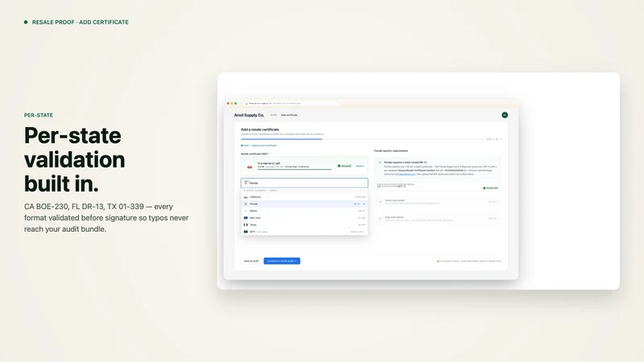This screenshot has height=362, width=644.
Task: Click the California state flag icon
Action: click(x=246, y=197)
